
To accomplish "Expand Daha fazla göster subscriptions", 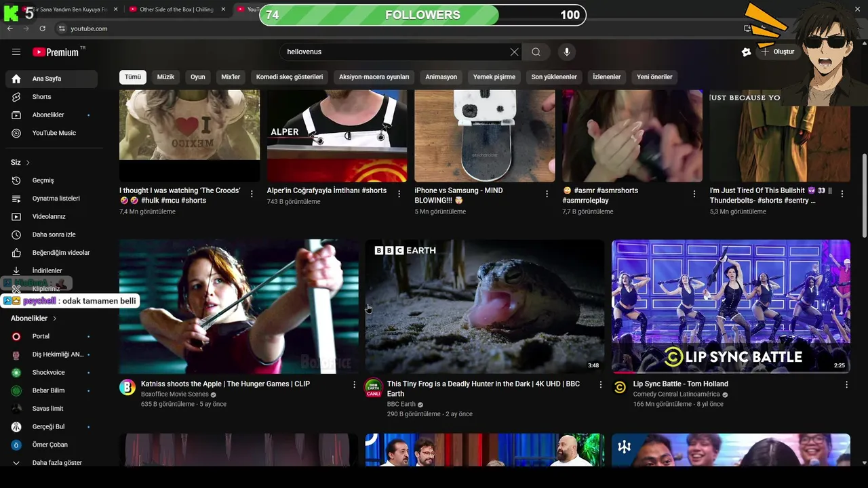I will pos(52,463).
